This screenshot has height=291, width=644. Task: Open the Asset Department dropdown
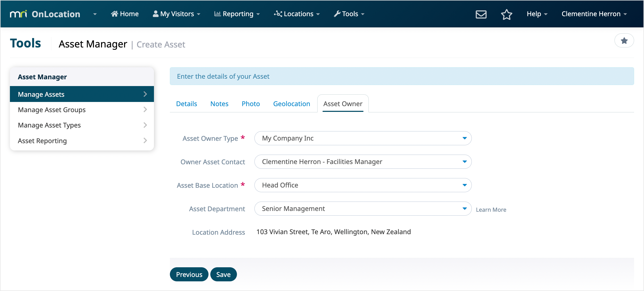pos(363,209)
